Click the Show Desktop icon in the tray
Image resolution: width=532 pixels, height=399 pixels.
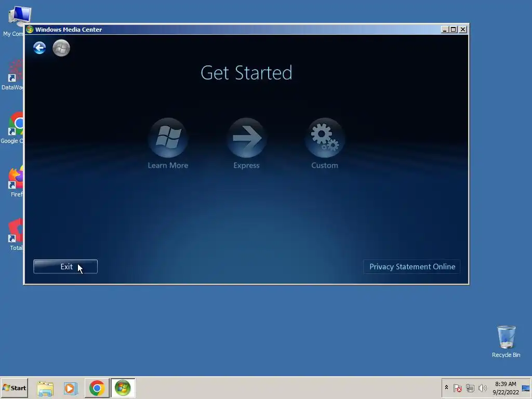click(526, 388)
